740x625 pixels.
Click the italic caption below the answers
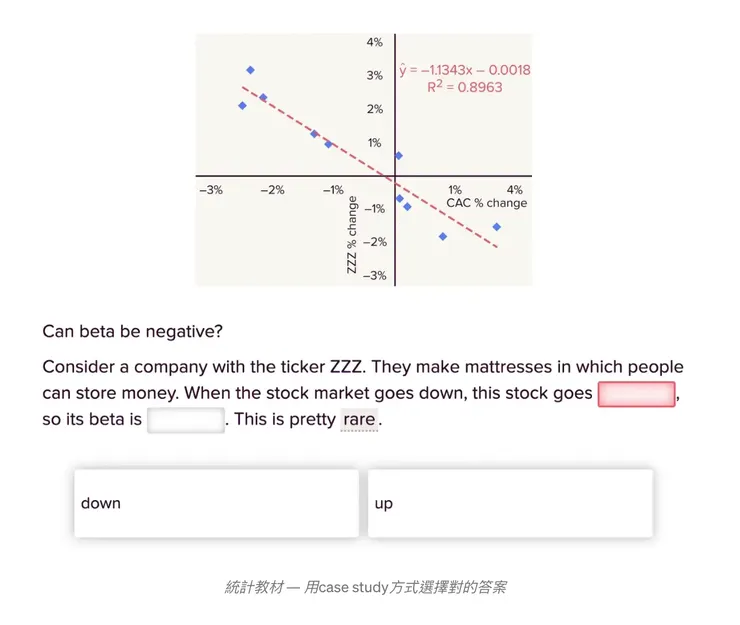coord(365,587)
